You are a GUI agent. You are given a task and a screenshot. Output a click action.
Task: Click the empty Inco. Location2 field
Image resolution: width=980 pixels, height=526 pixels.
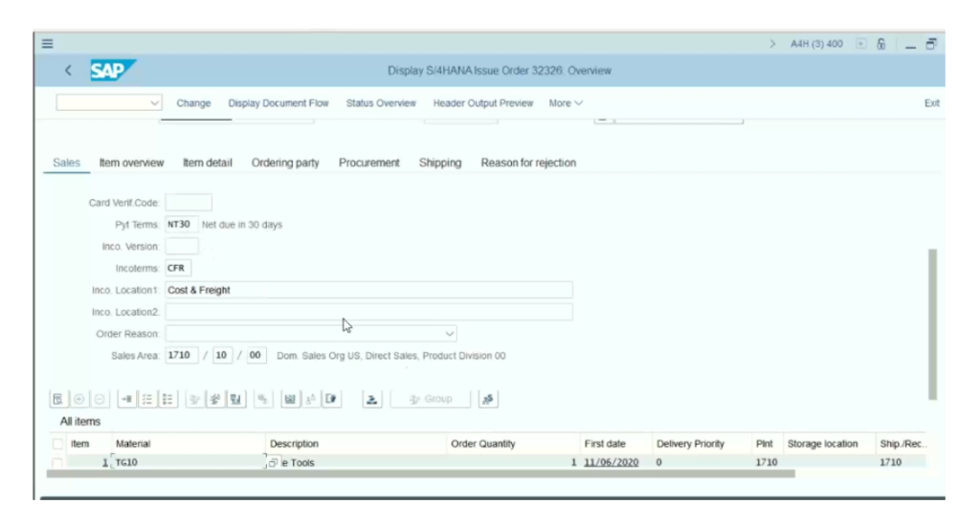tap(368, 312)
